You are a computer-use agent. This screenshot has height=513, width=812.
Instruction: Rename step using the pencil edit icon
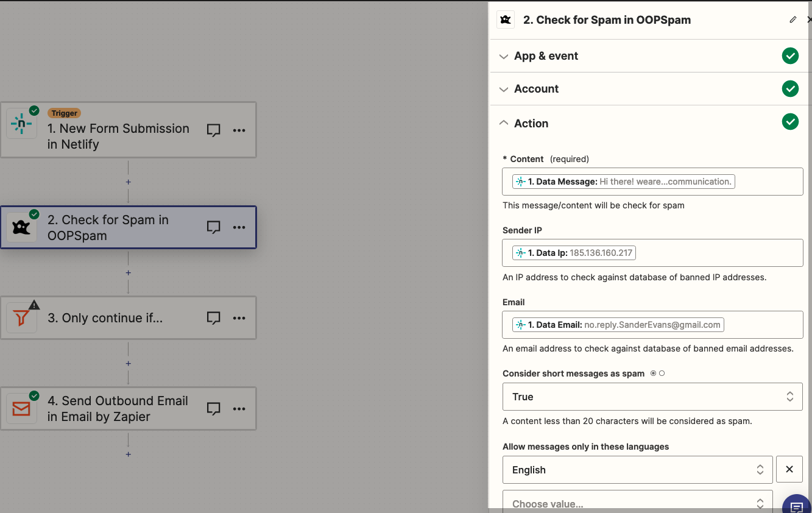tap(793, 19)
